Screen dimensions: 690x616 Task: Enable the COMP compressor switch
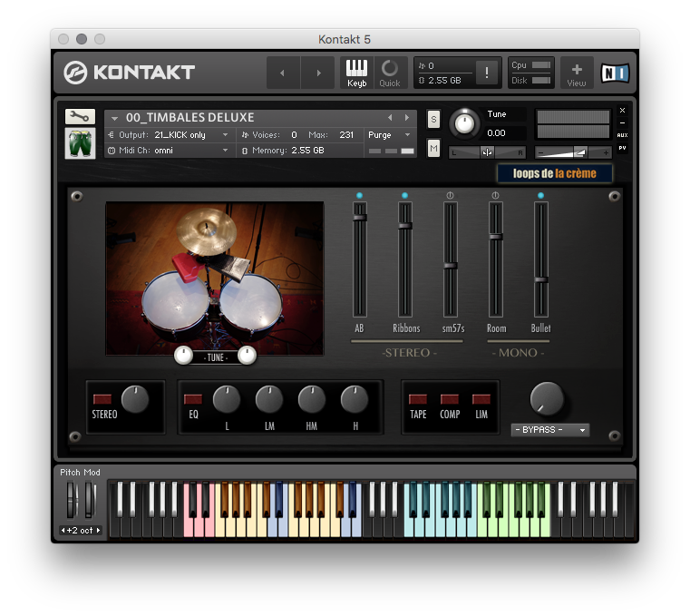(450, 399)
